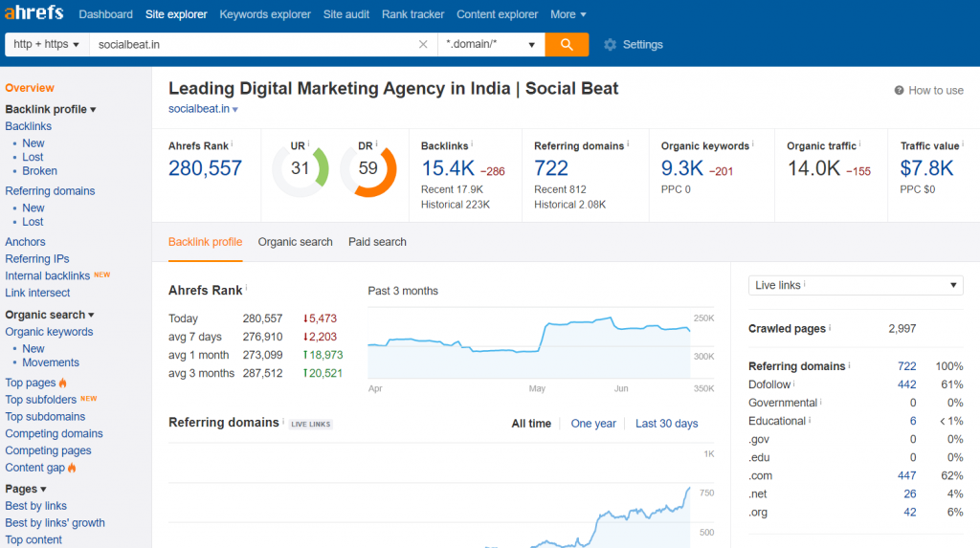Click the 447 .com domains count
980x548 pixels.
coord(907,476)
